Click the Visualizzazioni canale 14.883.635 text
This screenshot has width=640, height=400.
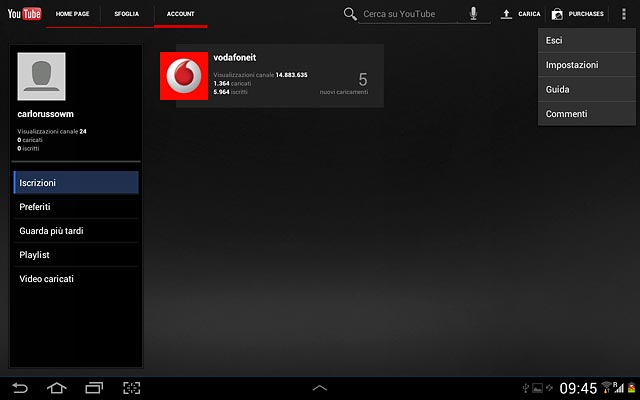pos(260,75)
